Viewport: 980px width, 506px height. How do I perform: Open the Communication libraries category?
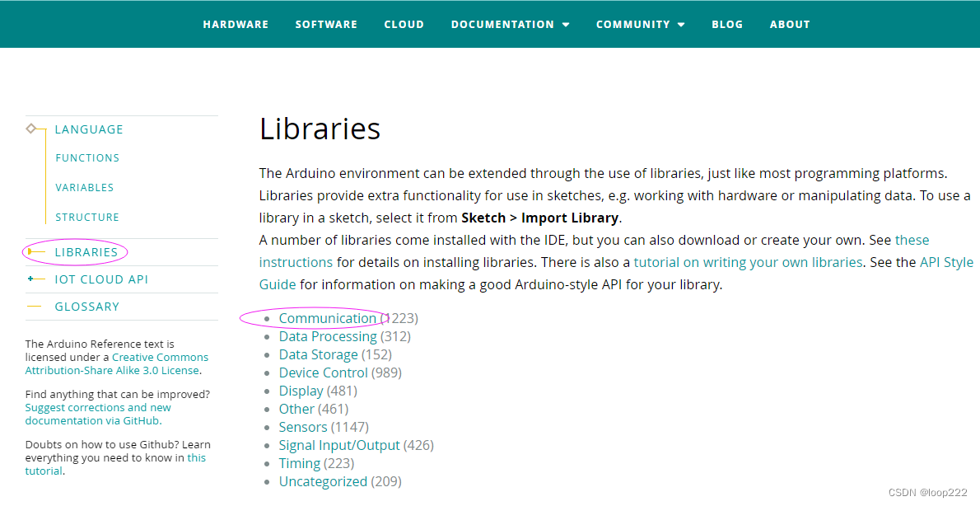click(x=327, y=318)
